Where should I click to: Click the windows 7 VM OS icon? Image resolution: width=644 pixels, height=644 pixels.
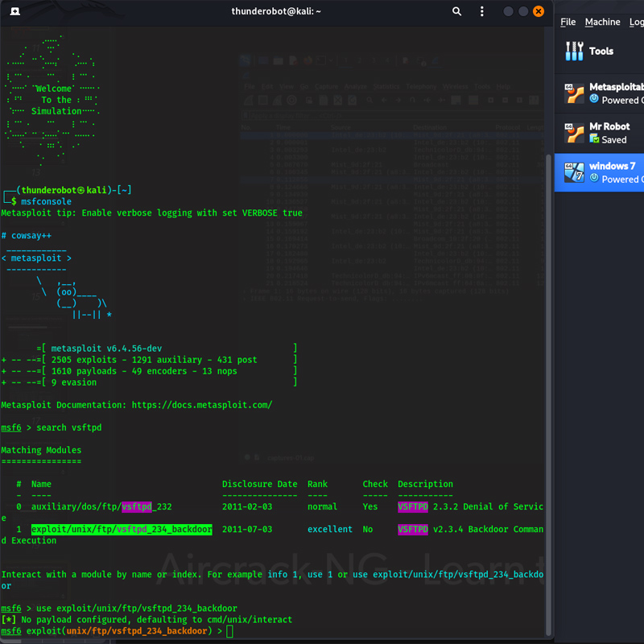pos(574,172)
